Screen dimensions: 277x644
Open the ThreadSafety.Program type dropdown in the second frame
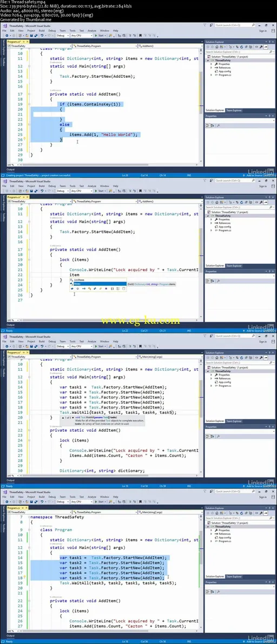104,202
